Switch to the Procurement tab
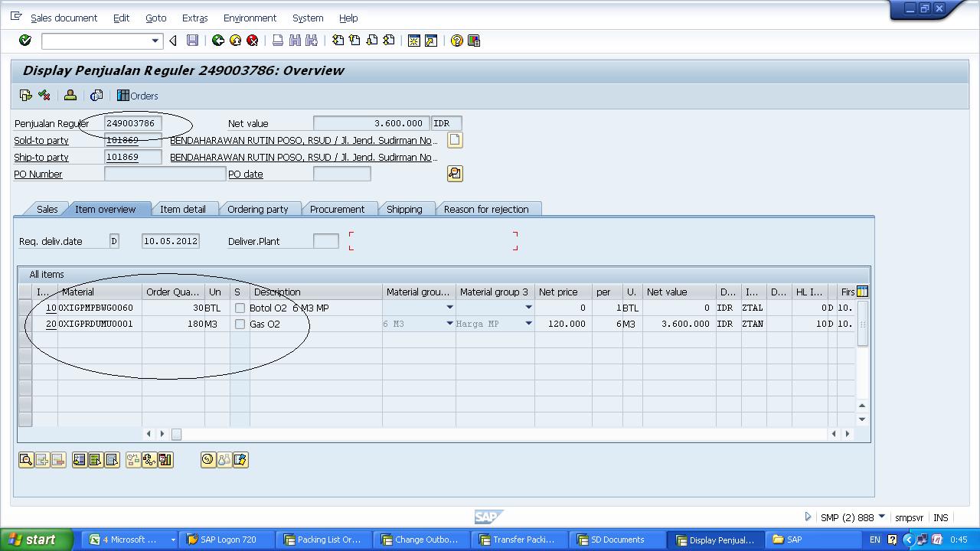This screenshot has height=551, width=980. click(x=337, y=209)
